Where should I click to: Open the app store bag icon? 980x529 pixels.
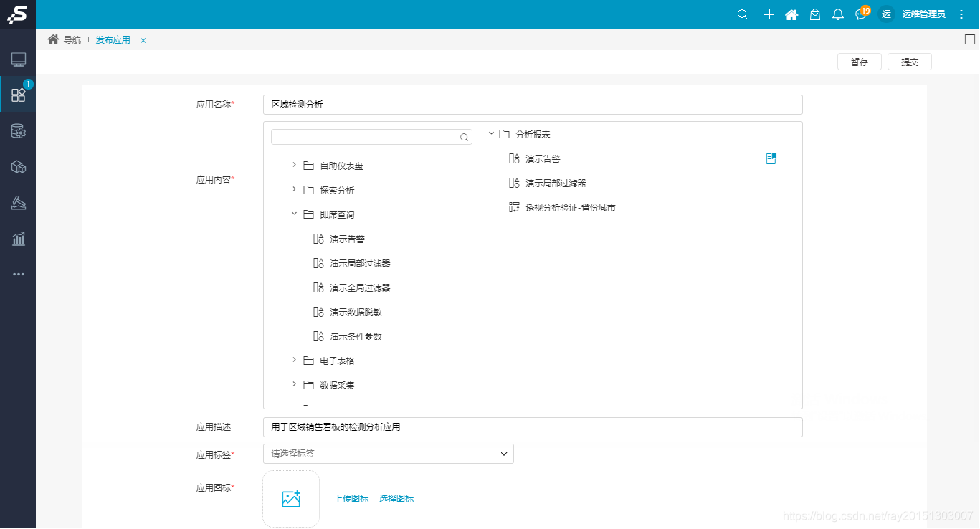(815, 14)
